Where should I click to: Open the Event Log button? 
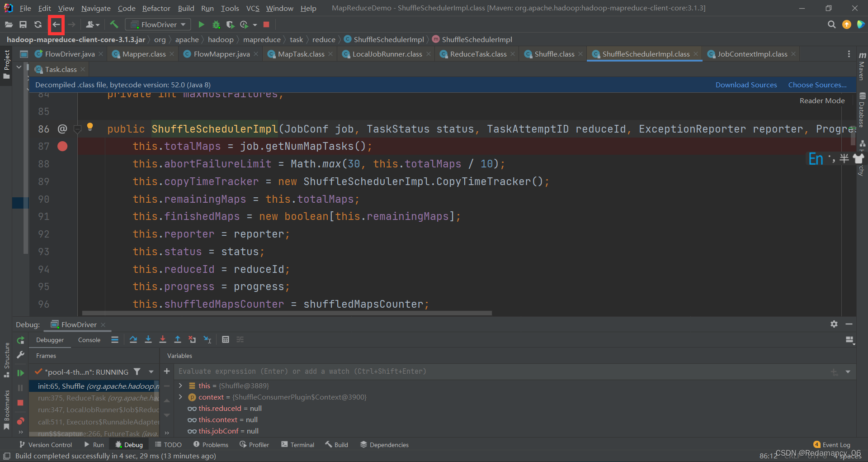832,445
